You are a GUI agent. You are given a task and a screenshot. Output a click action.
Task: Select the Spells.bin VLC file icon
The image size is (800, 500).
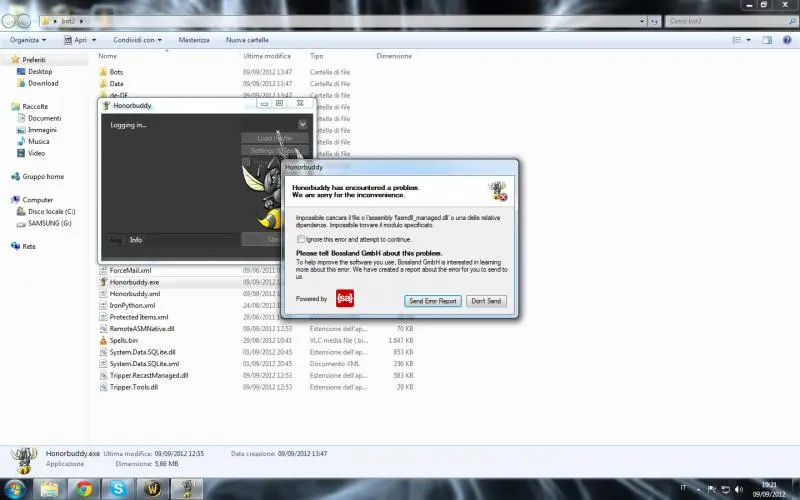103,341
